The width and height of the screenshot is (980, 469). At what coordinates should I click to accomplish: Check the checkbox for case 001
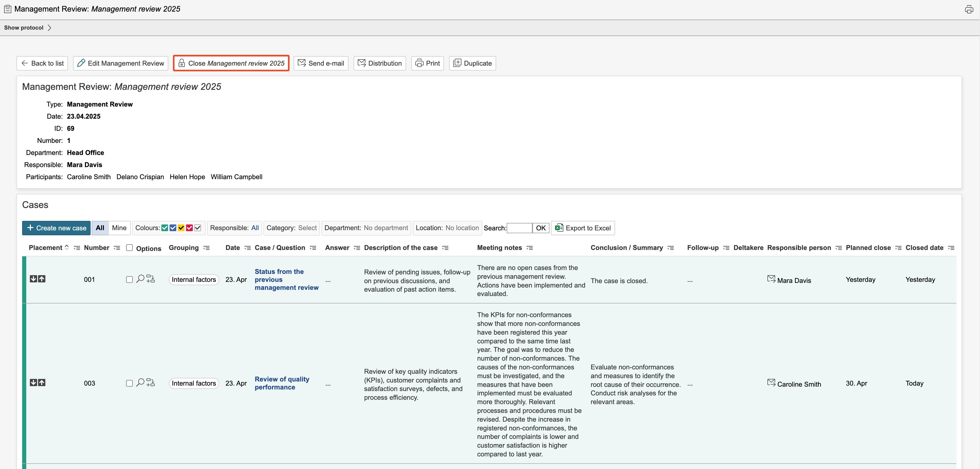[x=129, y=280]
